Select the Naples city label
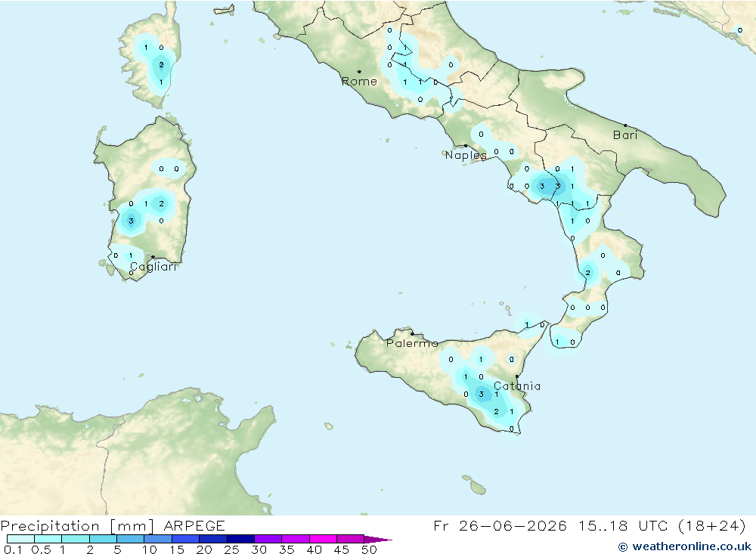This screenshot has height=554, width=756. click(x=466, y=155)
